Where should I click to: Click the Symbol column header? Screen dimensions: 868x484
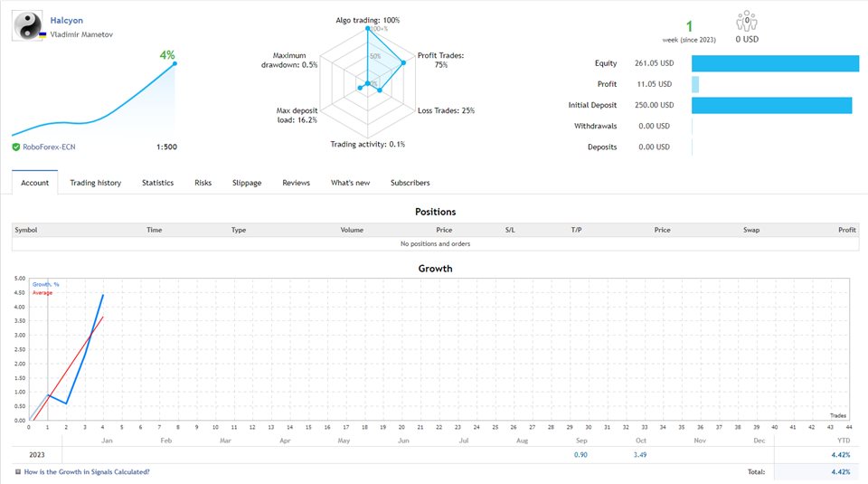point(25,230)
